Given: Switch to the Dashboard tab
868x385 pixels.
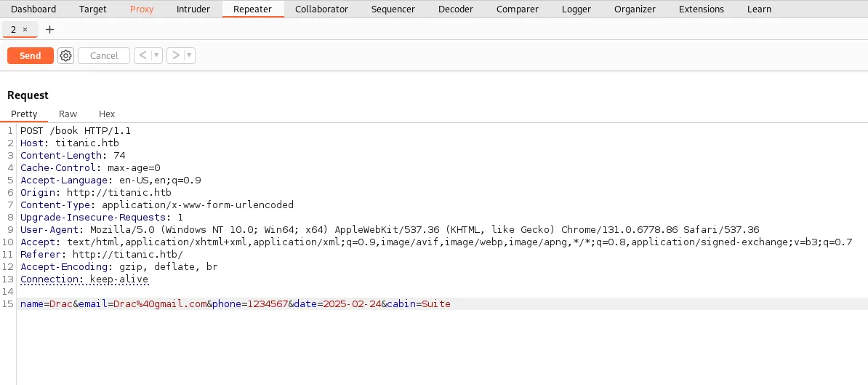Looking at the screenshot, I should click(33, 9).
